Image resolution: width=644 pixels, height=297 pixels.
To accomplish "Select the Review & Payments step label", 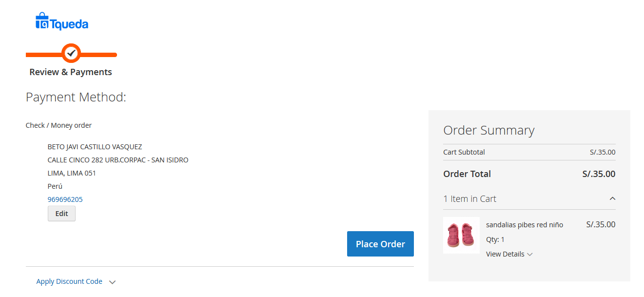I will (70, 72).
